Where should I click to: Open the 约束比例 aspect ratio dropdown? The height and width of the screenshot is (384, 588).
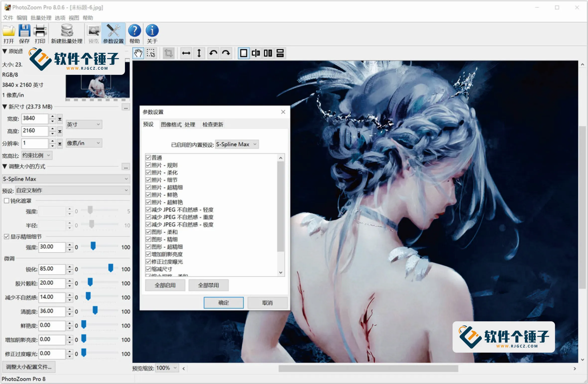coord(37,155)
